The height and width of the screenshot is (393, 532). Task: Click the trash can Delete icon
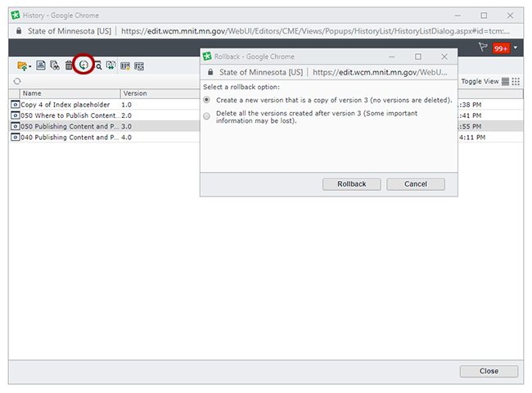click(x=69, y=65)
